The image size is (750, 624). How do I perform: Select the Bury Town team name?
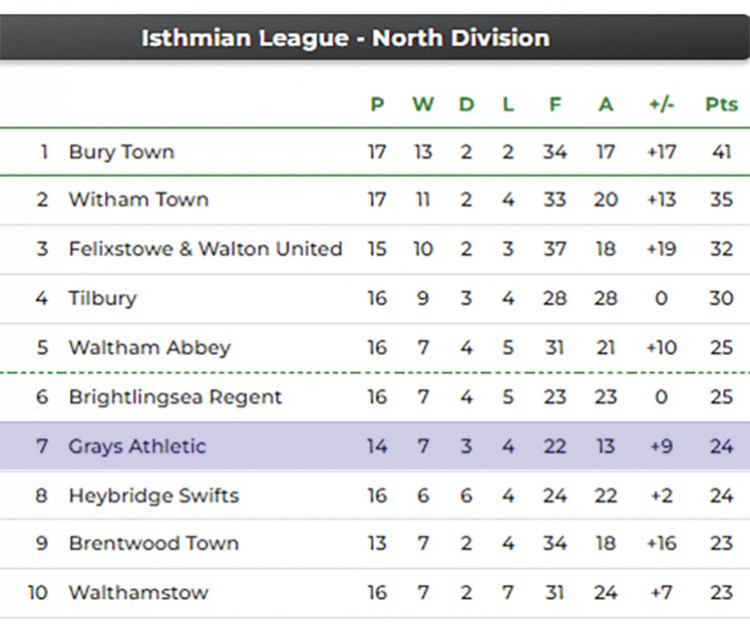(x=121, y=152)
